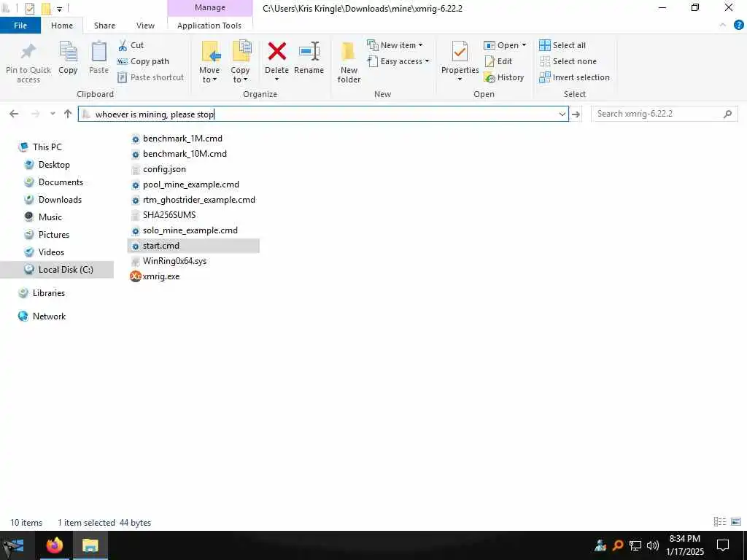The height and width of the screenshot is (560, 747).
Task: Select the WinRing0x64.sys file
Action: [174, 261]
